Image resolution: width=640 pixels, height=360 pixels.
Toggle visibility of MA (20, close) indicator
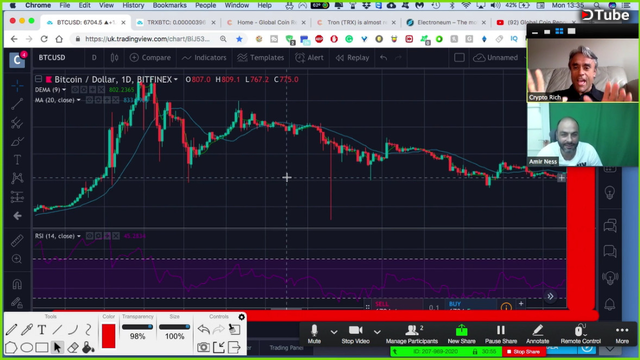tap(89, 100)
